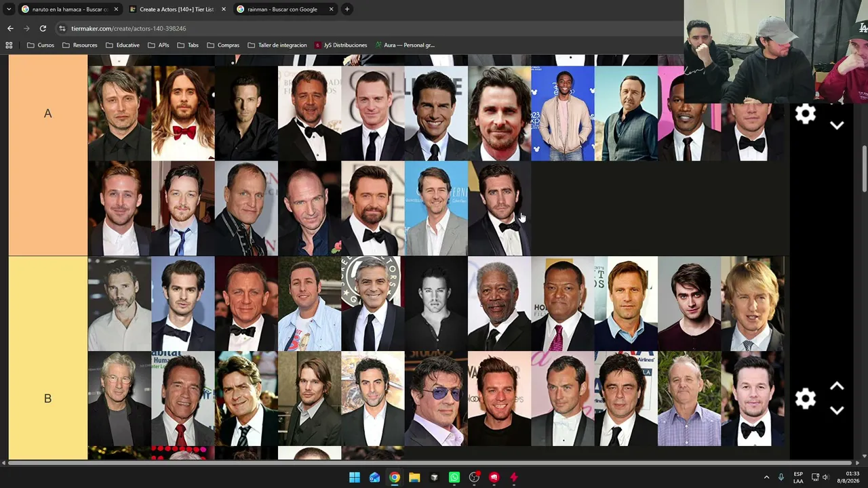The width and height of the screenshot is (868, 488).
Task: Select the long-haired man with red bow tie
Action: 183,113
